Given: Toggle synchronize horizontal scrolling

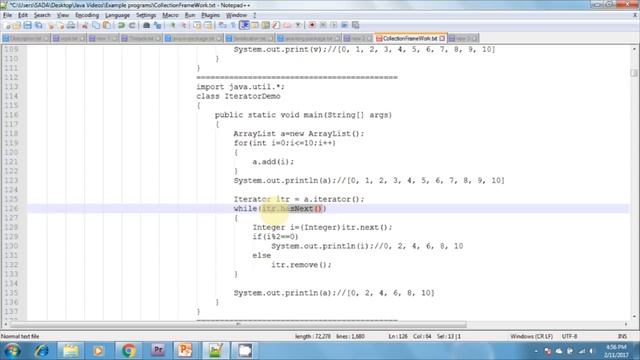Looking at the screenshot, I should (208, 25).
